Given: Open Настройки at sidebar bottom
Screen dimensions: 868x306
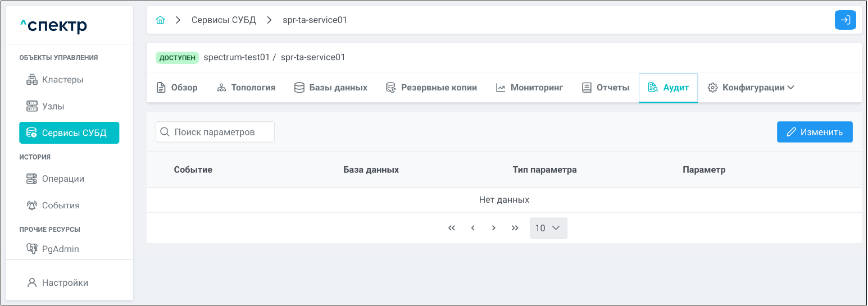Looking at the screenshot, I should [x=65, y=283].
